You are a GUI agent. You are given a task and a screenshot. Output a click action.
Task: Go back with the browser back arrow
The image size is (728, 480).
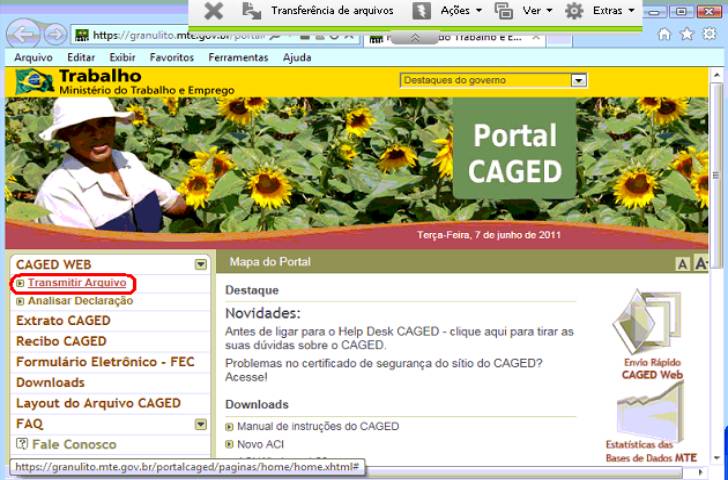23,34
